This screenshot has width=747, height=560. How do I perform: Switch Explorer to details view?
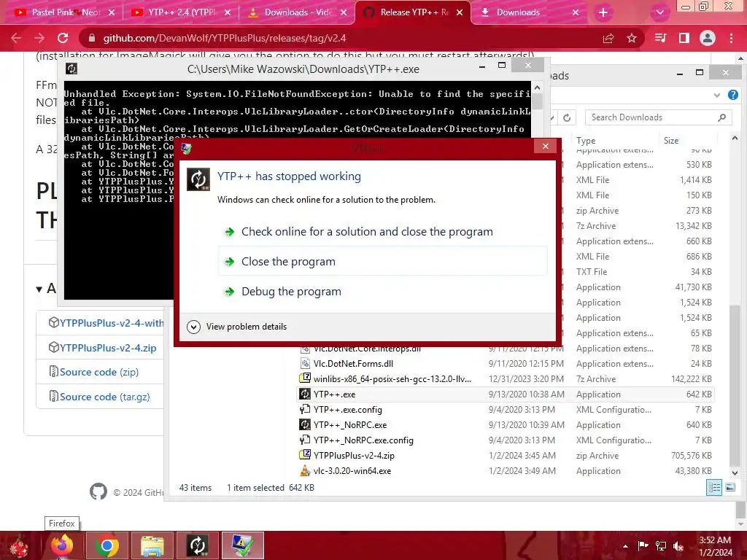point(714,487)
